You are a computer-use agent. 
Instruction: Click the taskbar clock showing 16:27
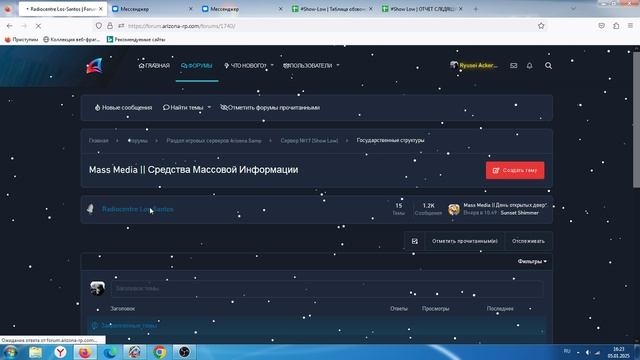618,352
